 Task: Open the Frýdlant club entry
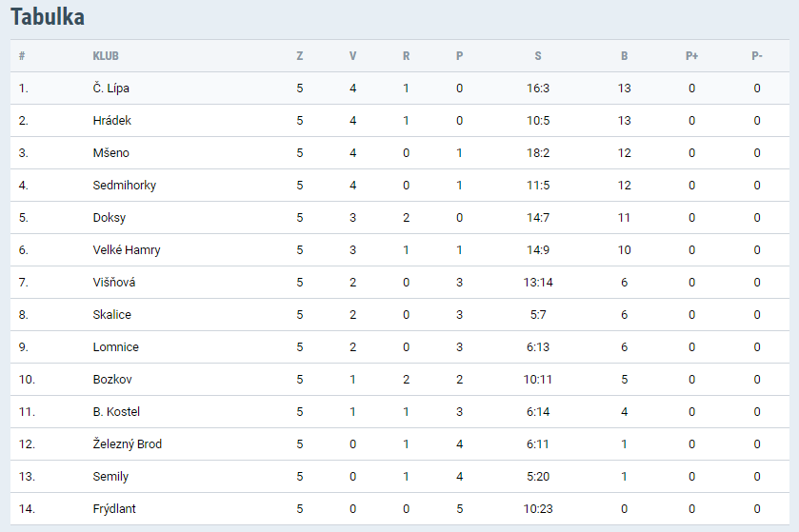(114, 509)
